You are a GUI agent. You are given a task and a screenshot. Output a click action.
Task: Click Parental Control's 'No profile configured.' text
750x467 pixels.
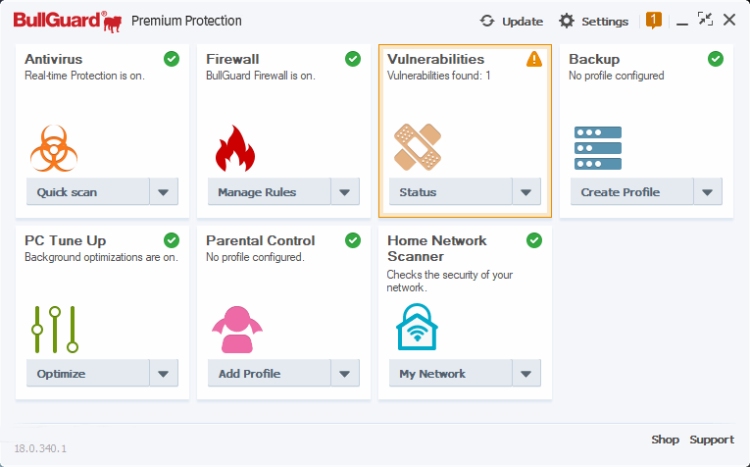pos(255,257)
